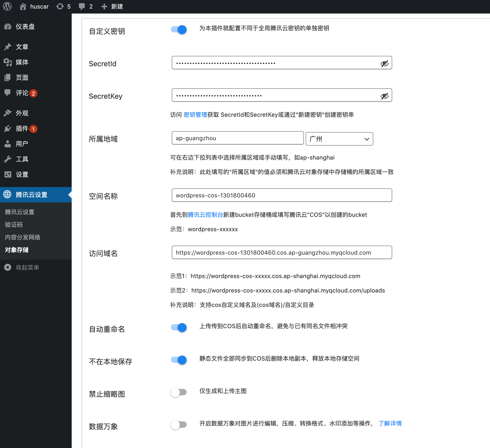Open the comments bubble showing 2

coord(86,7)
